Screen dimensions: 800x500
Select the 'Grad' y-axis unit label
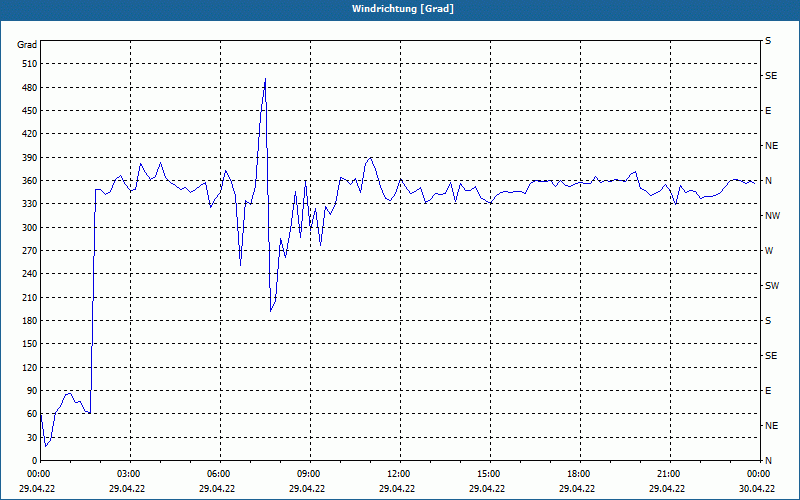point(27,45)
